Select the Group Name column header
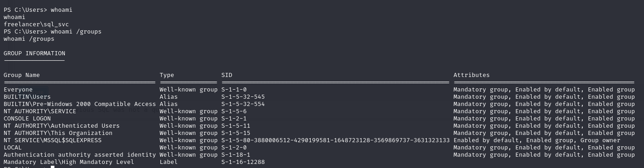Screen dimensions: 644x168 [x=22, y=75]
